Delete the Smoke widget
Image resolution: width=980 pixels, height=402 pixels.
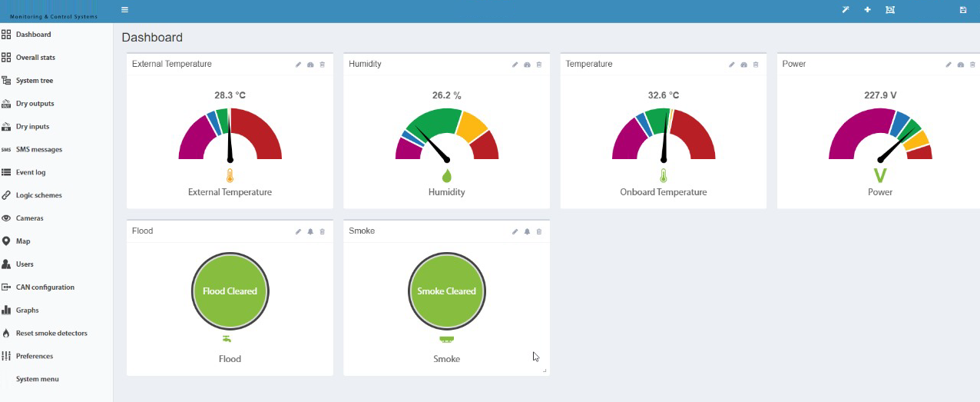click(x=539, y=231)
